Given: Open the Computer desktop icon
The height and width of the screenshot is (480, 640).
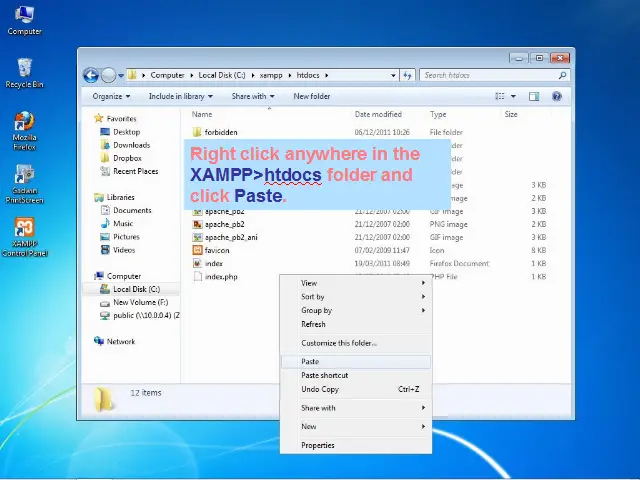Looking at the screenshot, I should (x=24, y=20).
